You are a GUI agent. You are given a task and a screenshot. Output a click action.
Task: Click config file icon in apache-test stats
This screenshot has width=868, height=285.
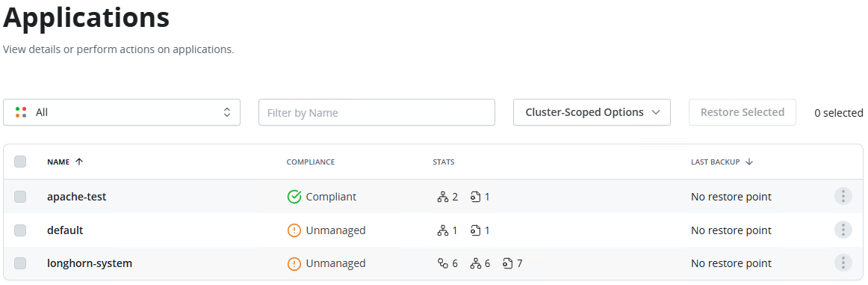[476, 197]
